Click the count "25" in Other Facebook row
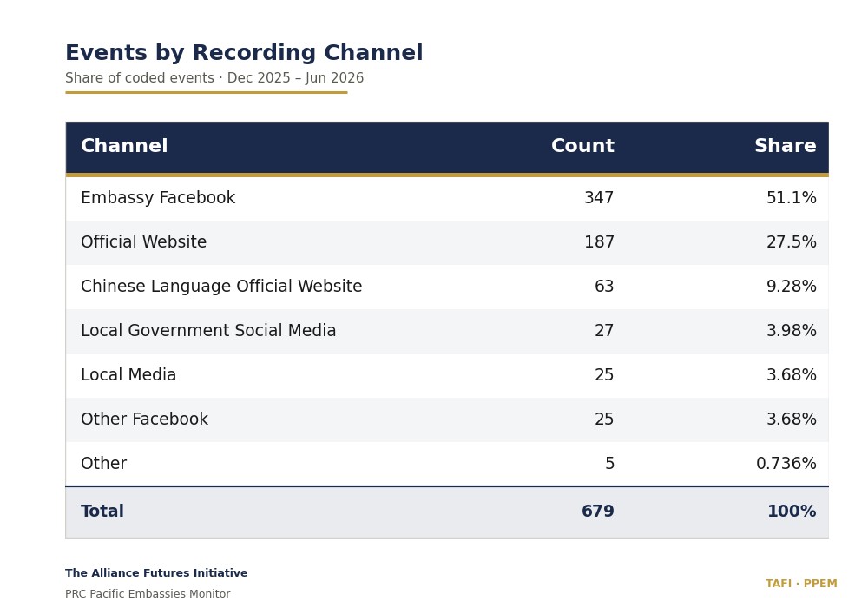This screenshot has width=868, height=608. coord(604,420)
